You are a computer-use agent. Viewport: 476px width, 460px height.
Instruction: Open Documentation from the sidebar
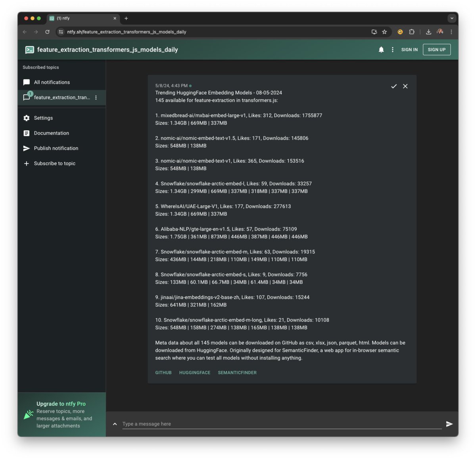[x=61, y=133]
